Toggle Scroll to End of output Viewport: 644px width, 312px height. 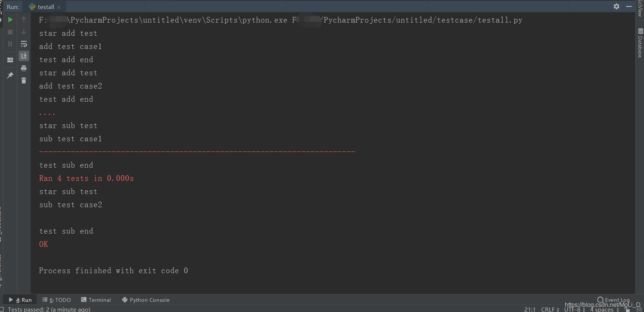24,56
